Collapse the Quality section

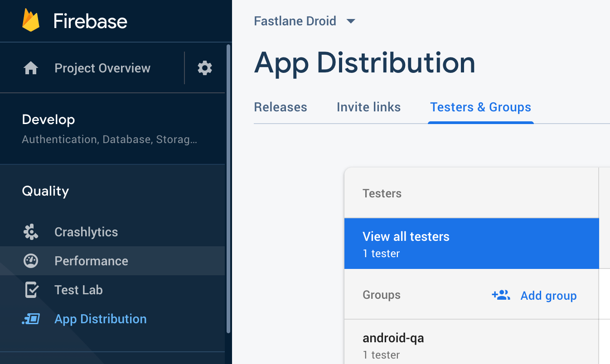45,191
